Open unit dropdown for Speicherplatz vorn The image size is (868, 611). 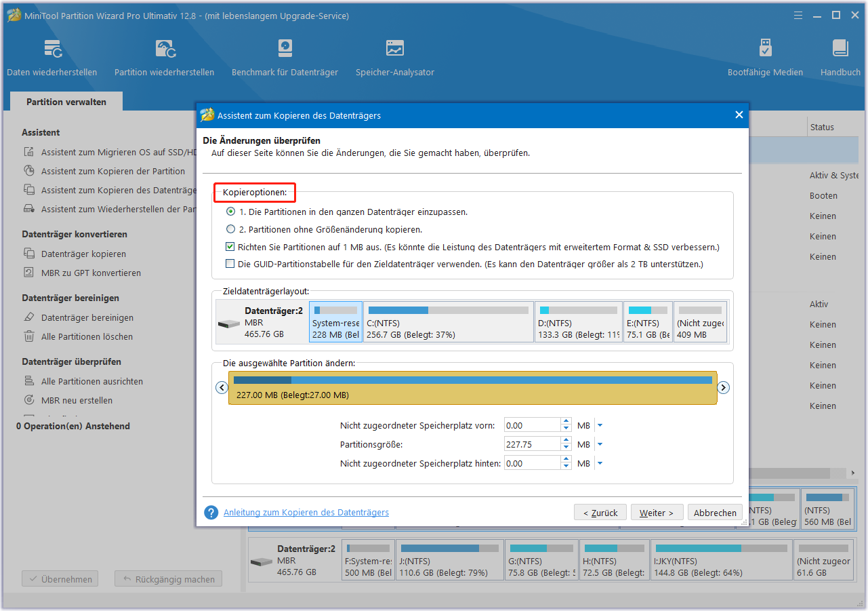pos(600,426)
